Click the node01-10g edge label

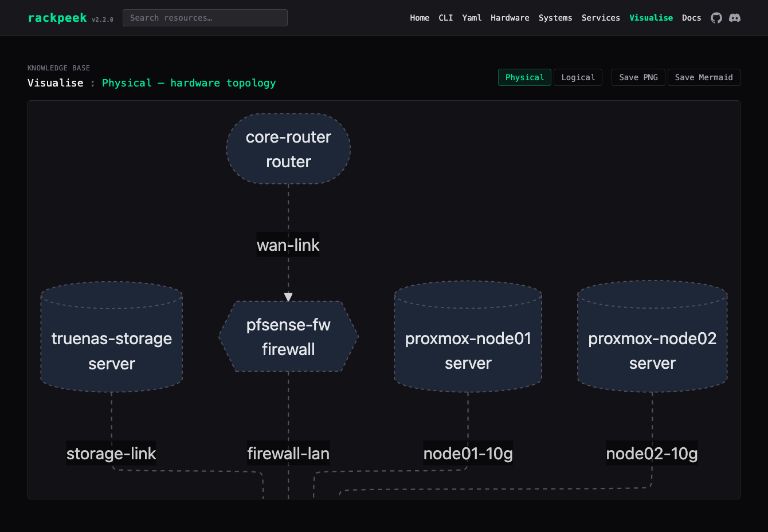pyautogui.click(x=468, y=454)
